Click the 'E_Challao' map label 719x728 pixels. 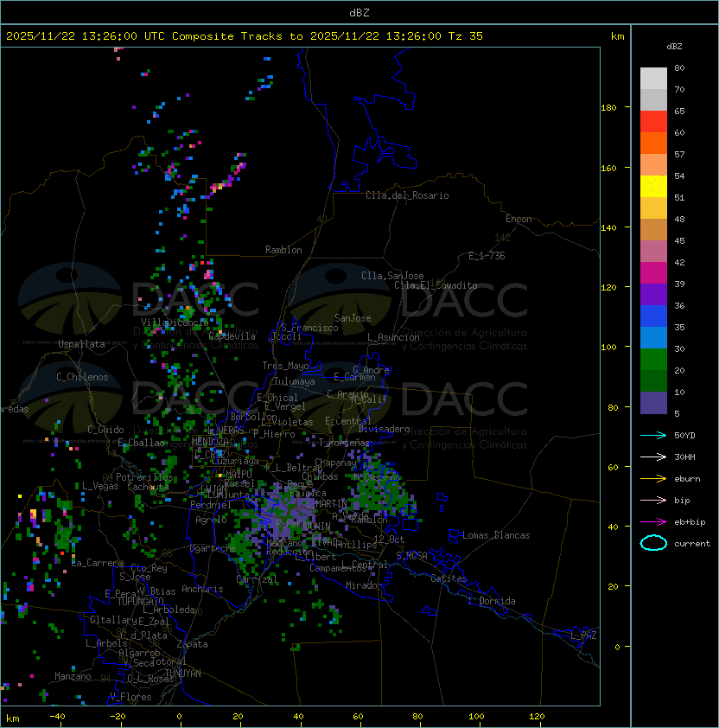141,443
